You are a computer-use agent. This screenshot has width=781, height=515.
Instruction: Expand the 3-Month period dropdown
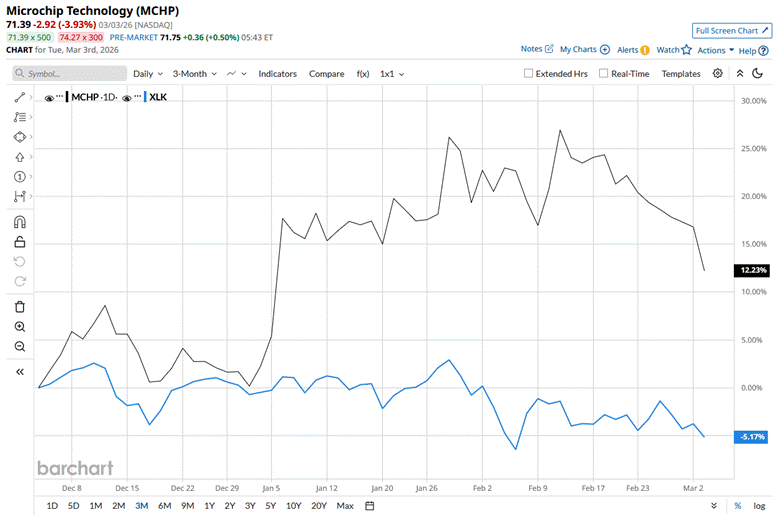195,73
